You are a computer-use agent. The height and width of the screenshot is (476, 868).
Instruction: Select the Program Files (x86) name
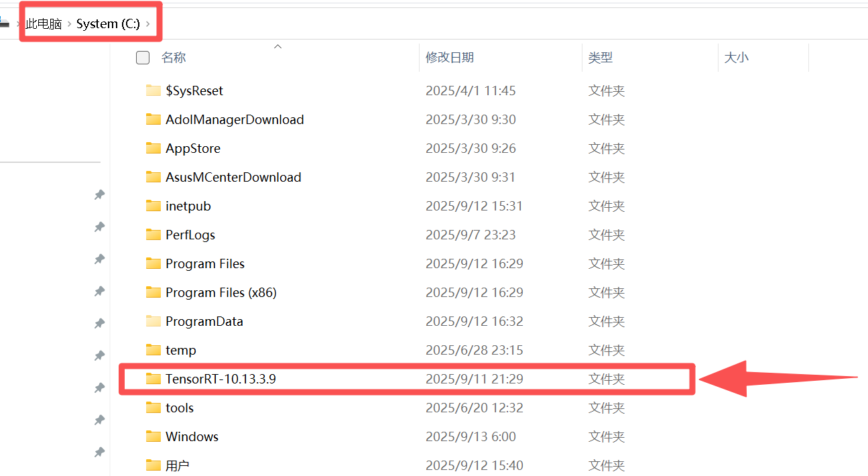(221, 292)
